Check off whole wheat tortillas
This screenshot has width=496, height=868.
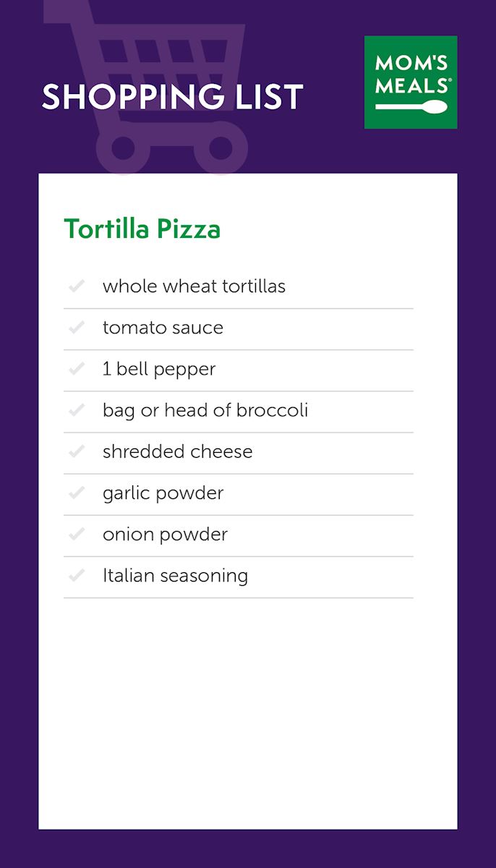(x=76, y=286)
